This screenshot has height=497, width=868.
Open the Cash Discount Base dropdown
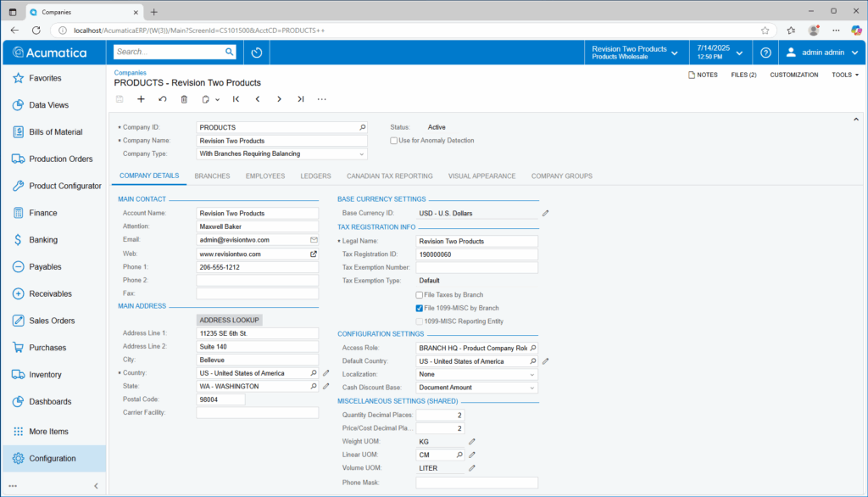(532, 388)
